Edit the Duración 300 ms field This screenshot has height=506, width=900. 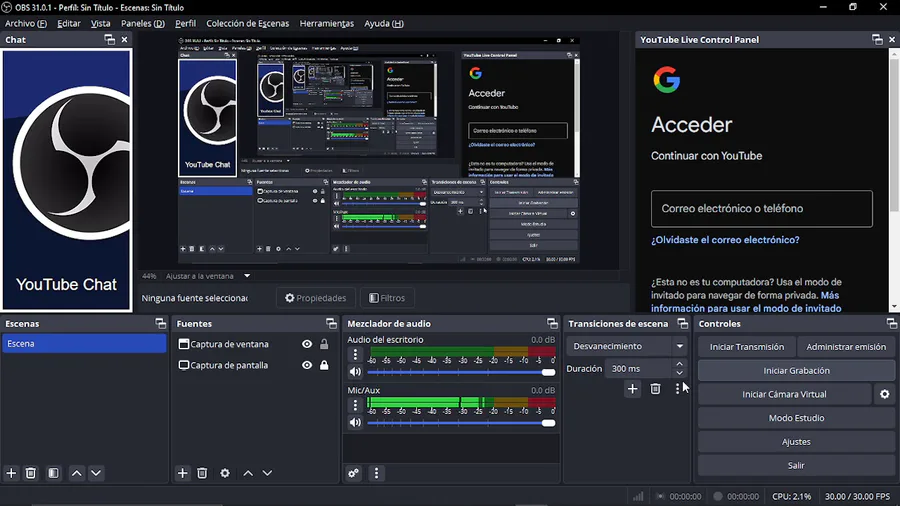click(639, 369)
